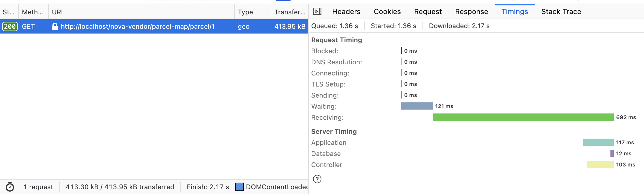
Task: Click the padlock icon beside the URL
Action: click(x=55, y=26)
